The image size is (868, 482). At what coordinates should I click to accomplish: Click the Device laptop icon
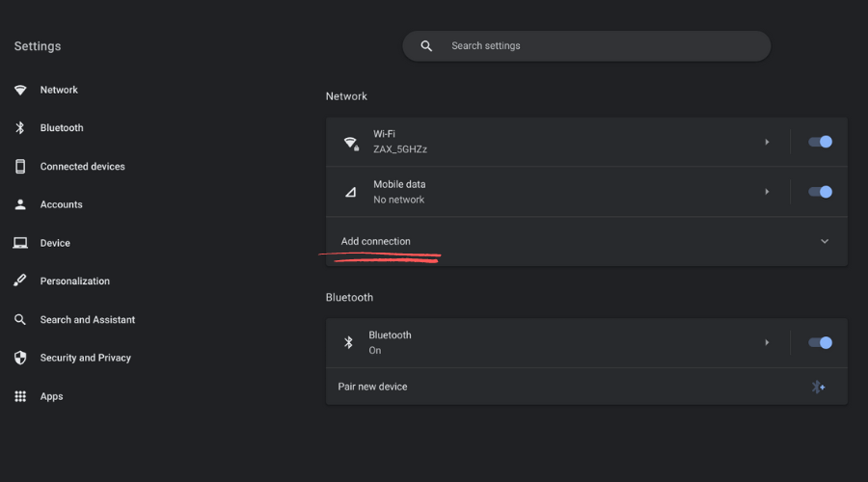[20, 243]
